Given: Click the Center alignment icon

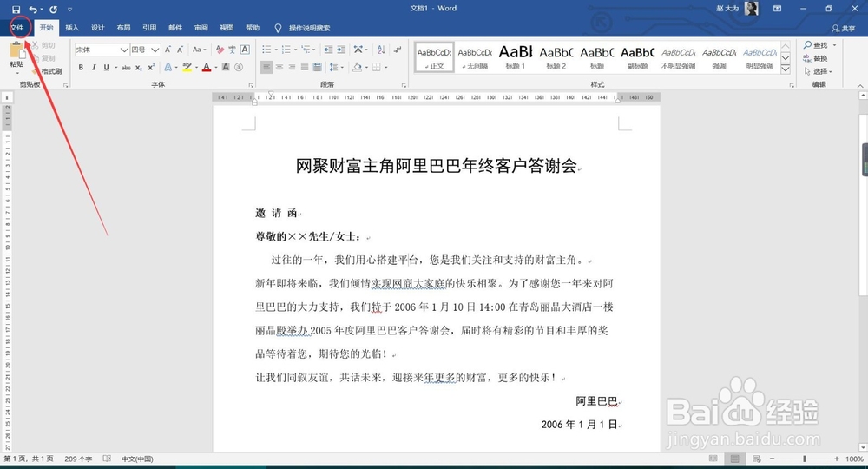Looking at the screenshot, I should [279, 68].
